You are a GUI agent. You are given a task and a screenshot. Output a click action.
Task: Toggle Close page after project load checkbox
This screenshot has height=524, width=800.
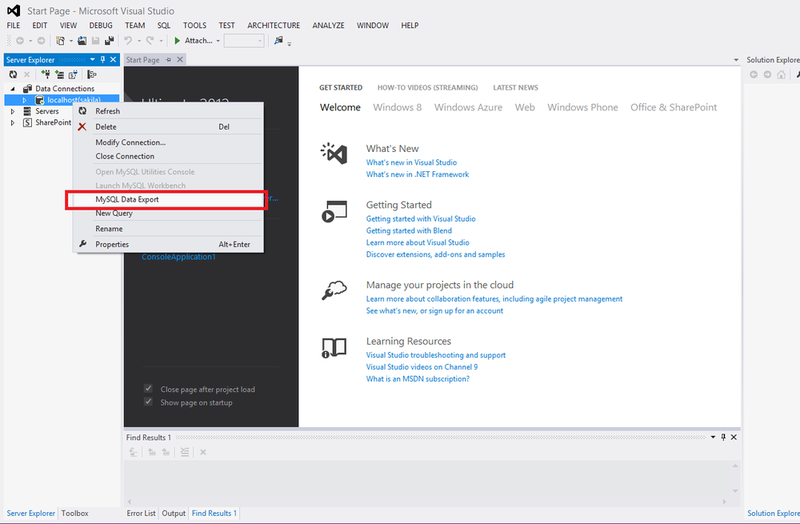(x=148, y=389)
